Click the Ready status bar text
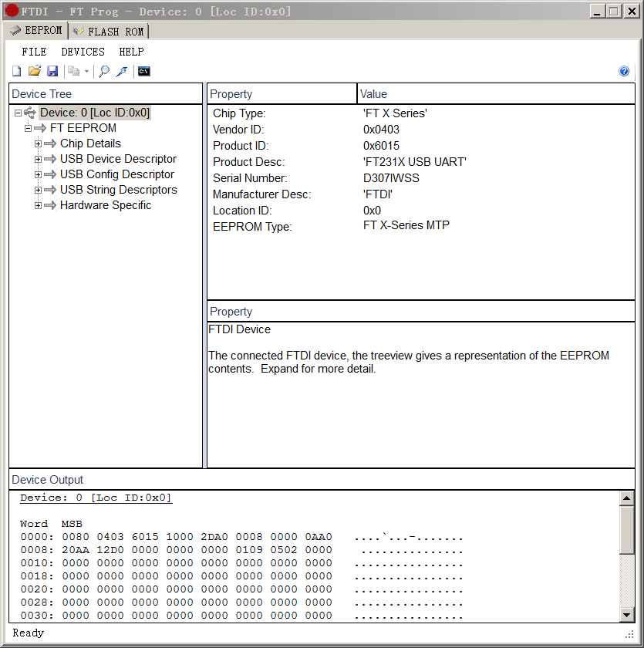The width and height of the screenshot is (644, 648). [28, 633]
